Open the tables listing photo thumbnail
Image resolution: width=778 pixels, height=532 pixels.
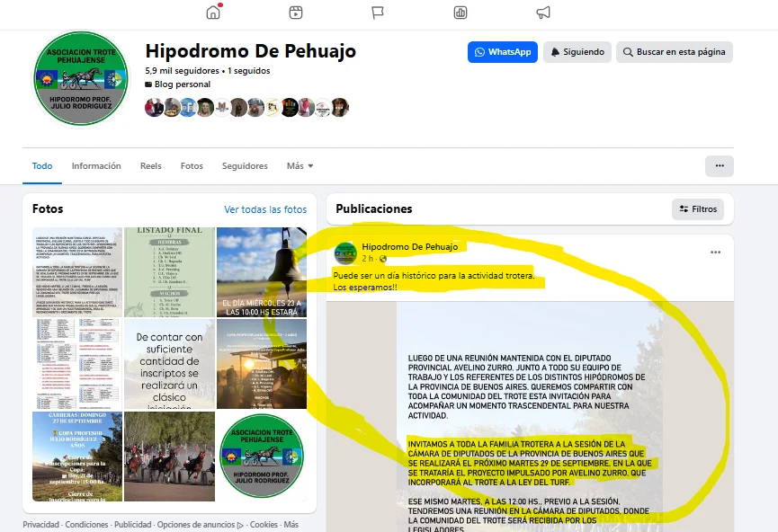click(x=77, y=364)
